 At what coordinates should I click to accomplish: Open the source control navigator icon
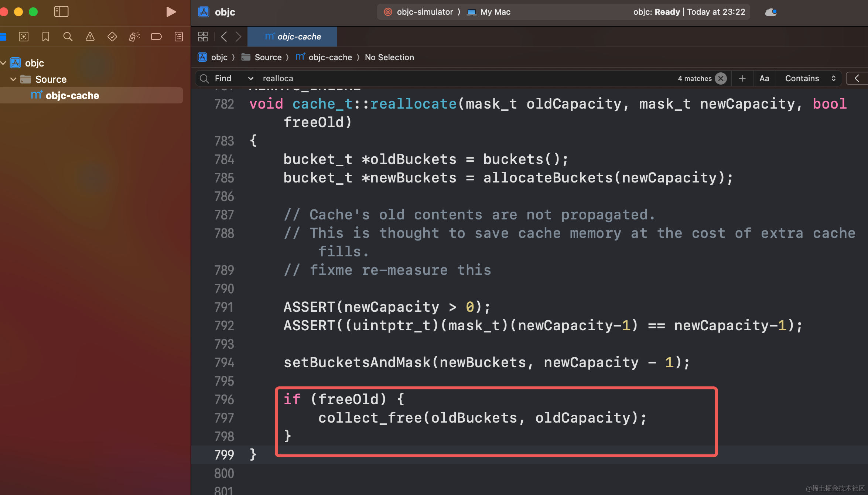(x=24, y=37)
